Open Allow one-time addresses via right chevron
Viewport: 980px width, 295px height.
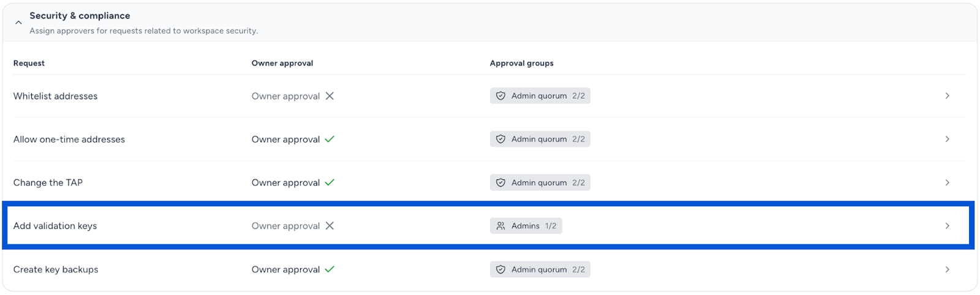pyautogui.click(x=947, y=140)
